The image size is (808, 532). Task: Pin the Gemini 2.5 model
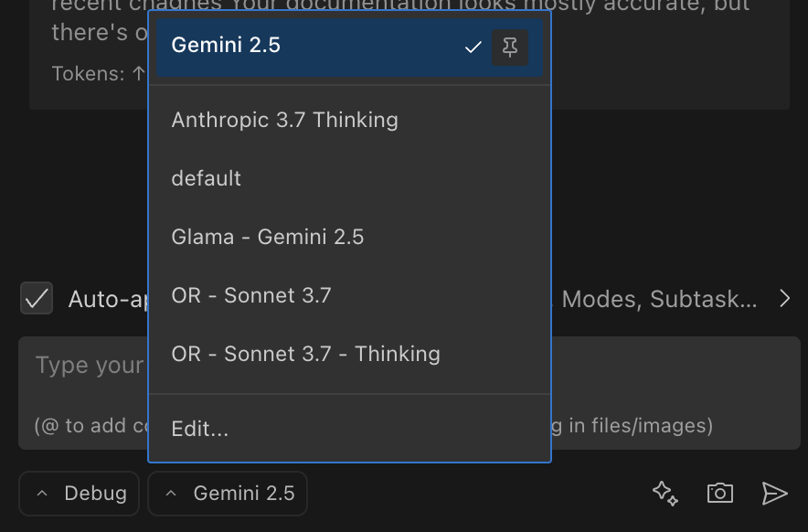(510, 47)
